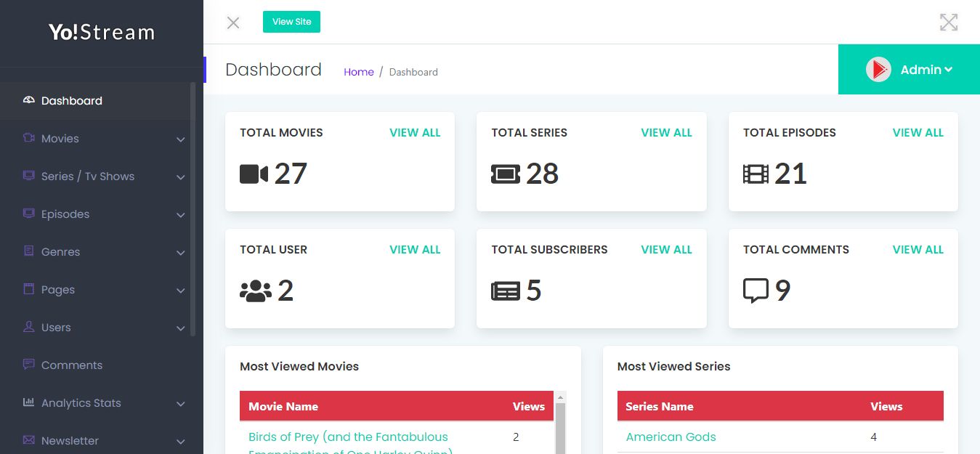Click the Analytics Stats bar chart icon

coord(29,402)
